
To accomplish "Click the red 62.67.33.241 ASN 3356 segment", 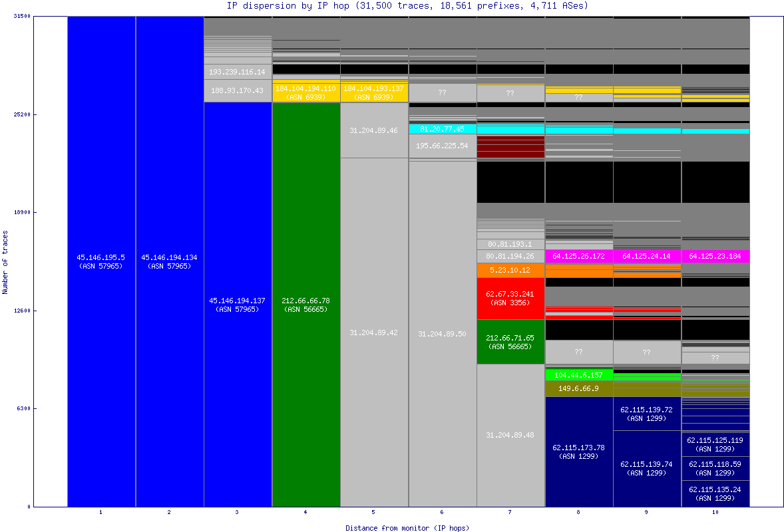I will pos(510,298).
